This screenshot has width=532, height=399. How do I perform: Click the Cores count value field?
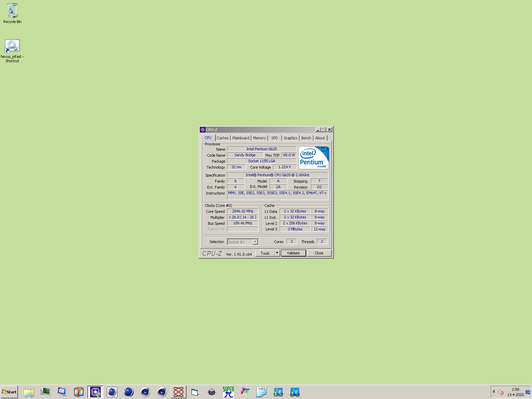coord(292,241)
